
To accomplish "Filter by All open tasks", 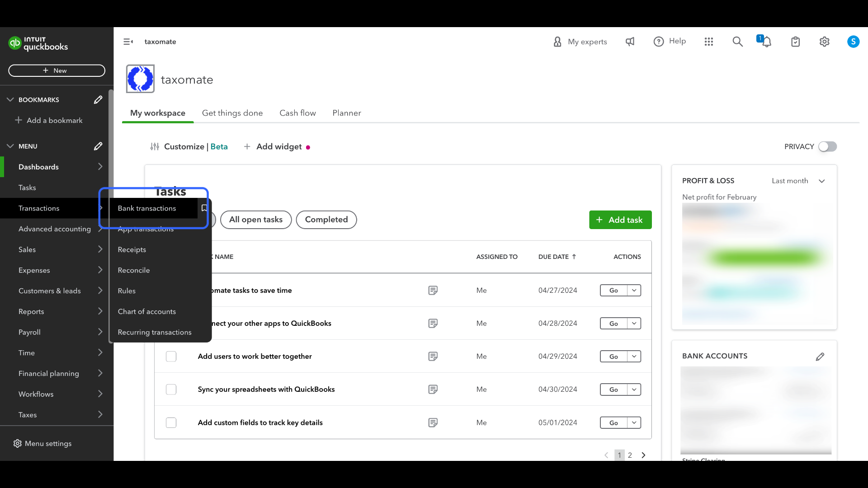I will point(256,220).
